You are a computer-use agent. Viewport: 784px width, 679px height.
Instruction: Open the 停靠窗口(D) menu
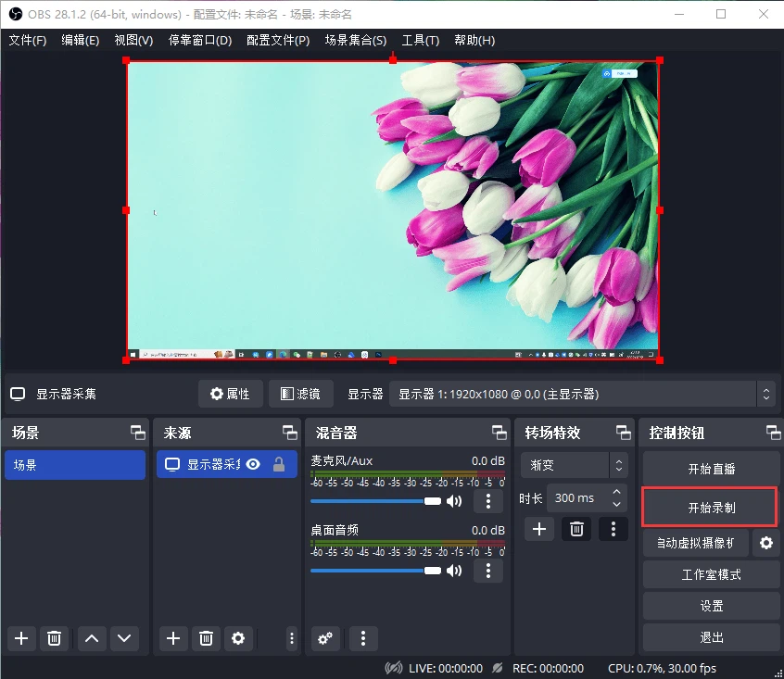(200, 41)
